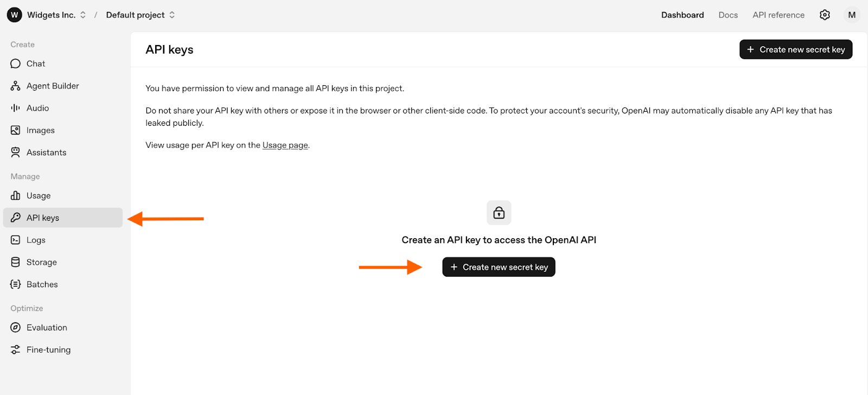Screen dimensions: 868x395
Task: Select the W organization logo badge
Action: pos(15,15)
